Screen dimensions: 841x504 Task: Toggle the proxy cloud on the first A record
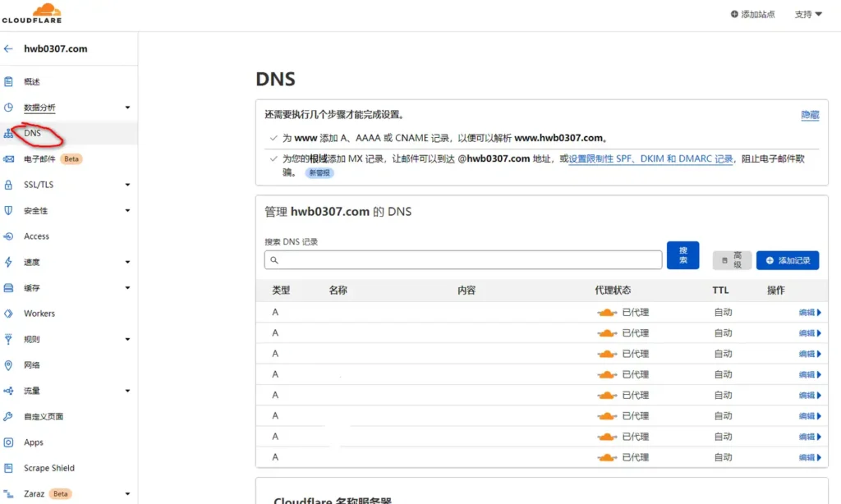pos(606,313)
